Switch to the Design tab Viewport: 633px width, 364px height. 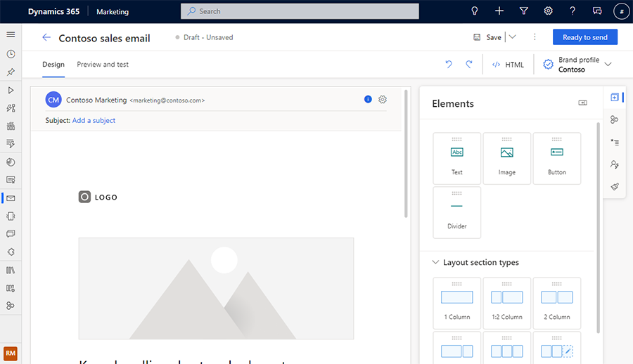[53, 64]
